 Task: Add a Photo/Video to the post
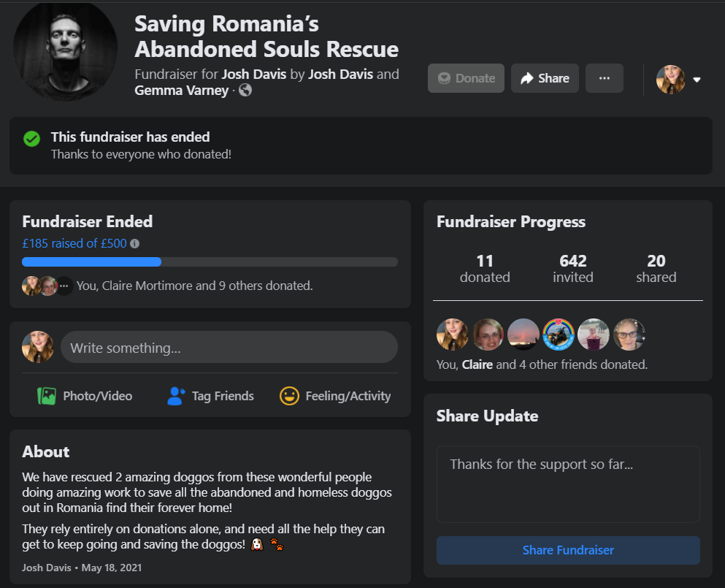85,396
